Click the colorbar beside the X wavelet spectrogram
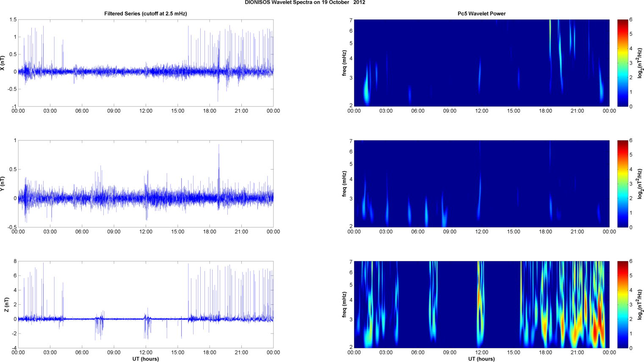 [622, 63]
